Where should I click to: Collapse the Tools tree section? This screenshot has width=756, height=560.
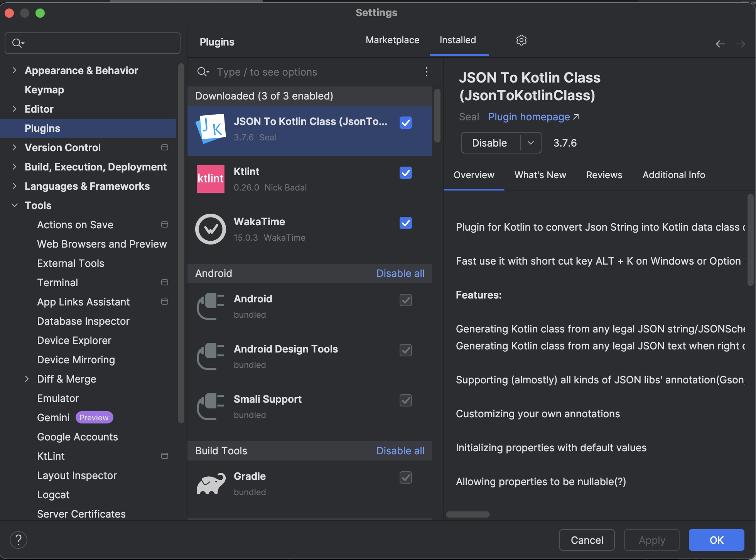(14, 205)
